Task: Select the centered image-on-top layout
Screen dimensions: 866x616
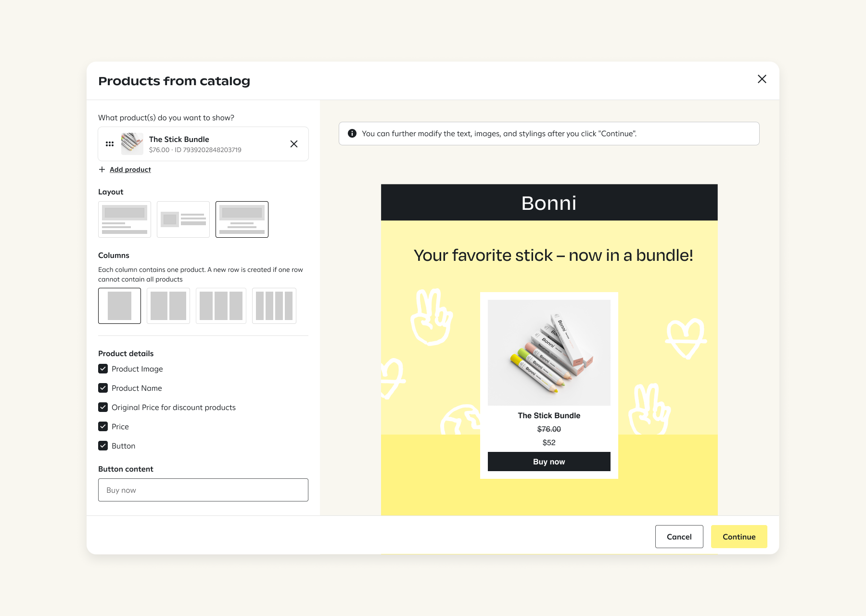Action: (x=242, y=219)
